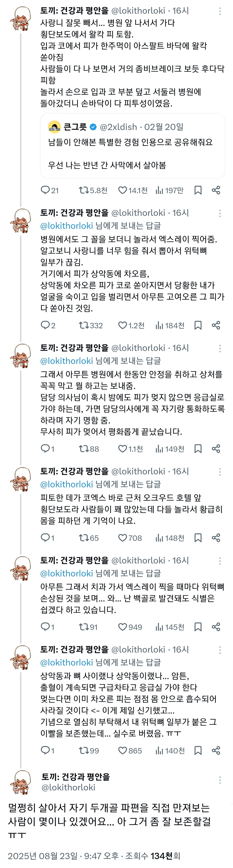Reply to the tweet with 949 likes
This screenshot has width=233, height=868.
45,627
